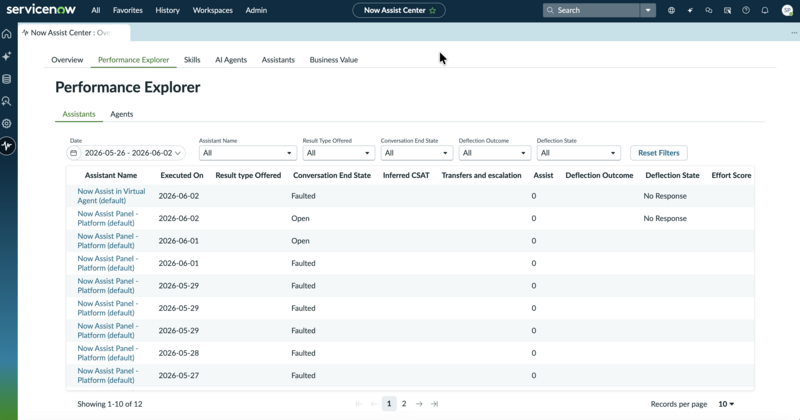Open Now Assist in Virtual Agent (default) link
The width and height of the screenshot is (800, 420).
[x=111, y=196]
